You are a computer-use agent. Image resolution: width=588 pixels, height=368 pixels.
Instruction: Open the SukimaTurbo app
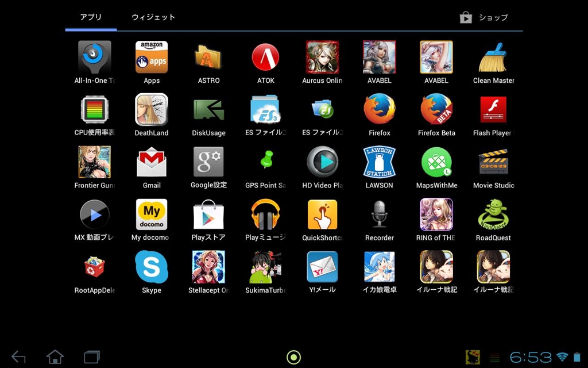click(x=265, y=267)
